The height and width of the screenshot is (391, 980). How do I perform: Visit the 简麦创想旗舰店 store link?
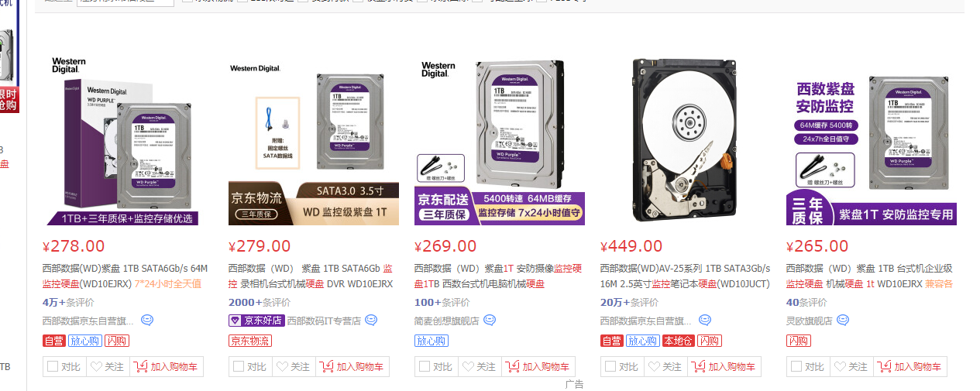pos(447,320)
